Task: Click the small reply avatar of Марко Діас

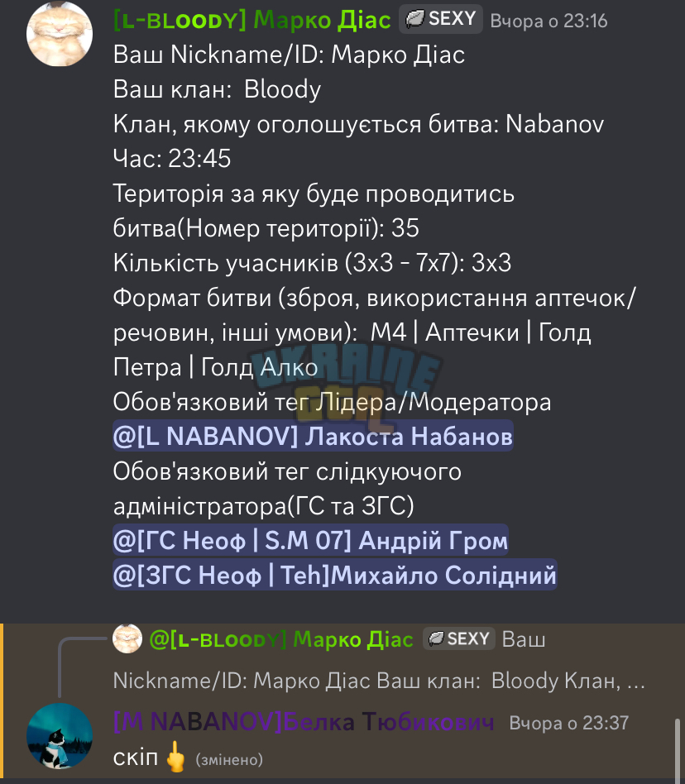Action: click(x=127, y=638)
